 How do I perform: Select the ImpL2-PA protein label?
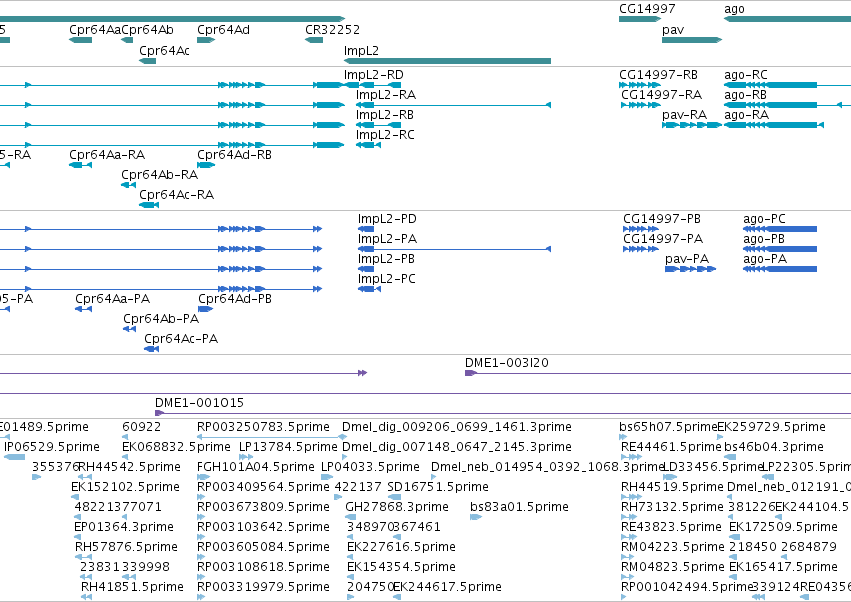388,239
